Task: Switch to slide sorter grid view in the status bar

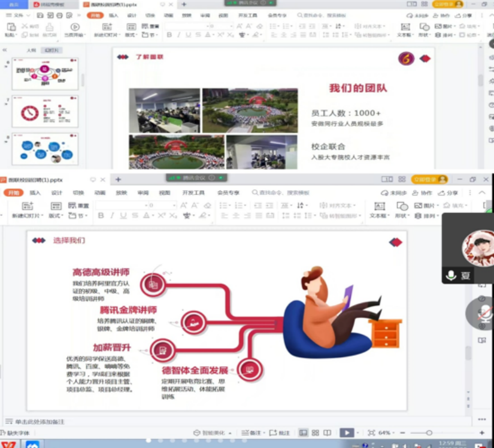Action: 315,433
